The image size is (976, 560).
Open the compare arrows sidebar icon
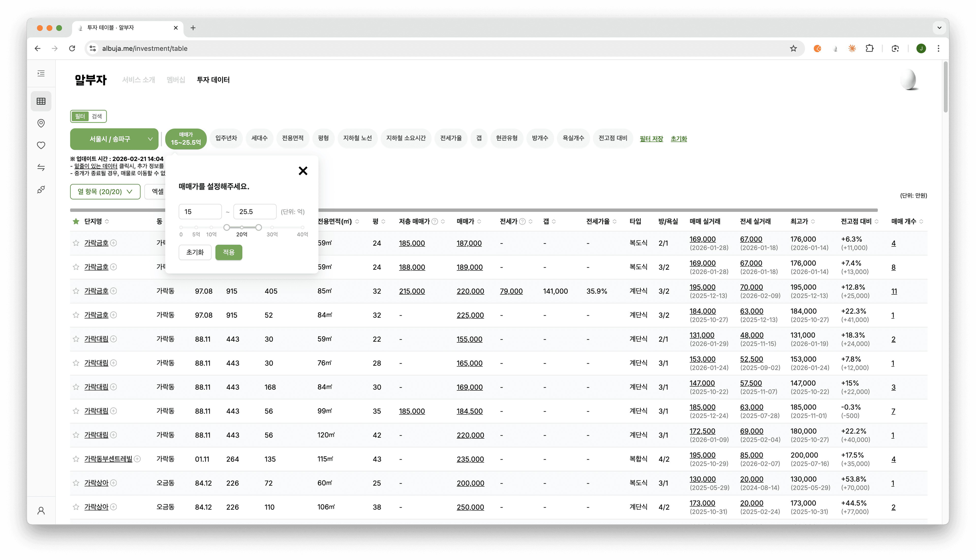point(41,167)
